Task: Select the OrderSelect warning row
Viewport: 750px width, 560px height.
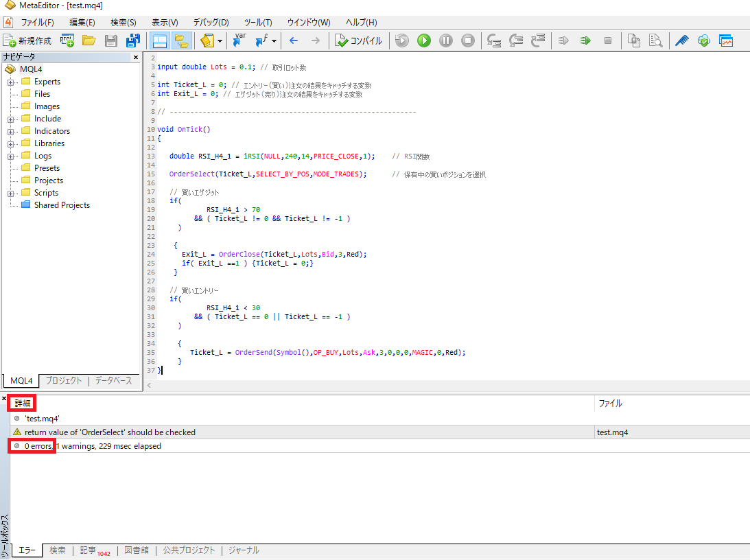Action: click(110, 432)
